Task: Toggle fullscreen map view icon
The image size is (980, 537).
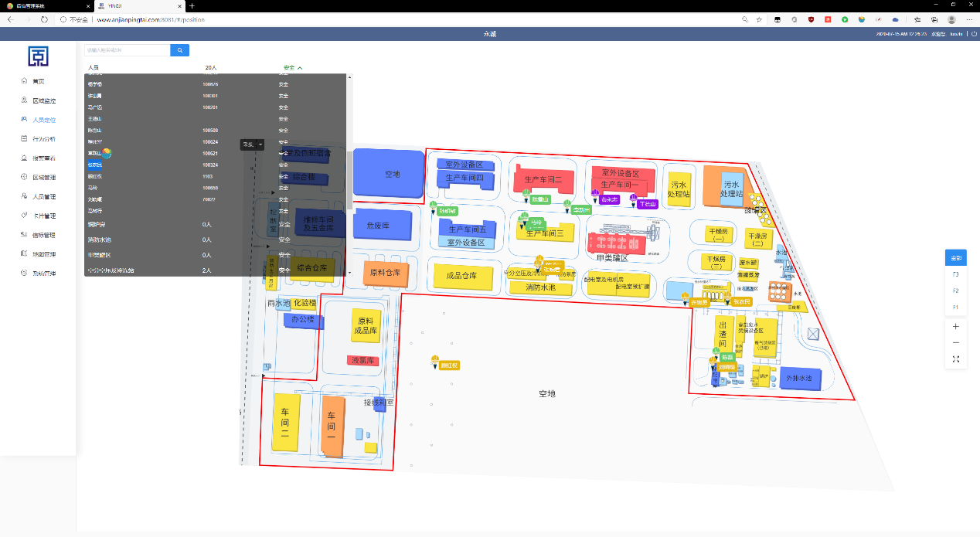Action: coord(956,359)
